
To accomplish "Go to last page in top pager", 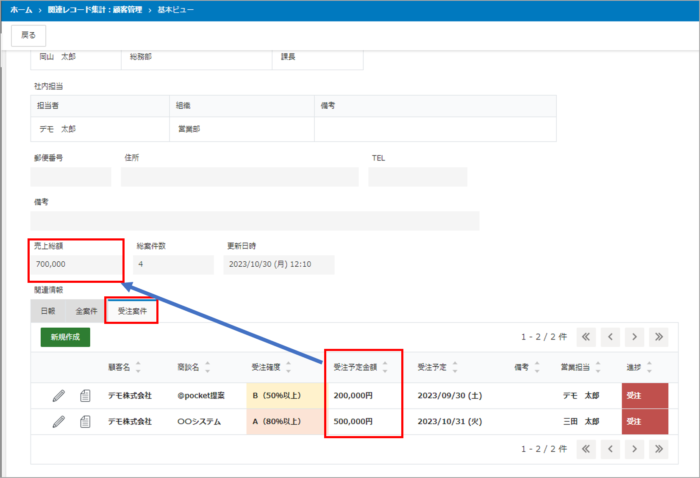I will pos(659,337).
